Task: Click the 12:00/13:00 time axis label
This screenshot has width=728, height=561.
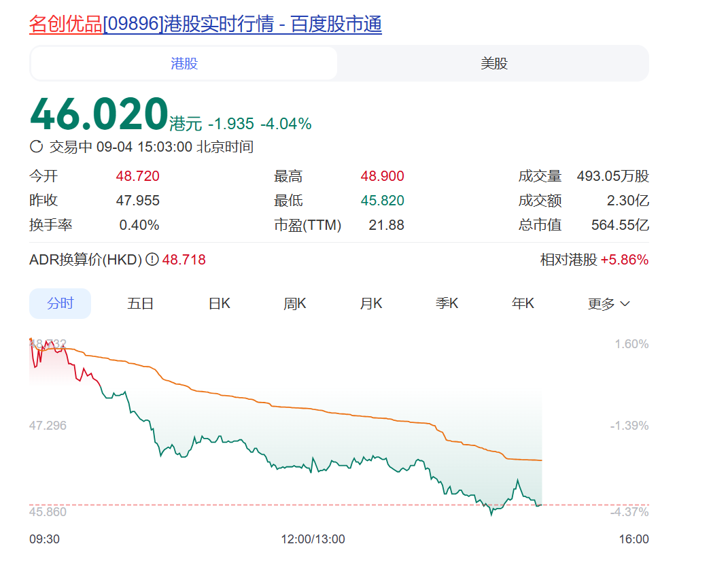Action: [x=313, y=539]
